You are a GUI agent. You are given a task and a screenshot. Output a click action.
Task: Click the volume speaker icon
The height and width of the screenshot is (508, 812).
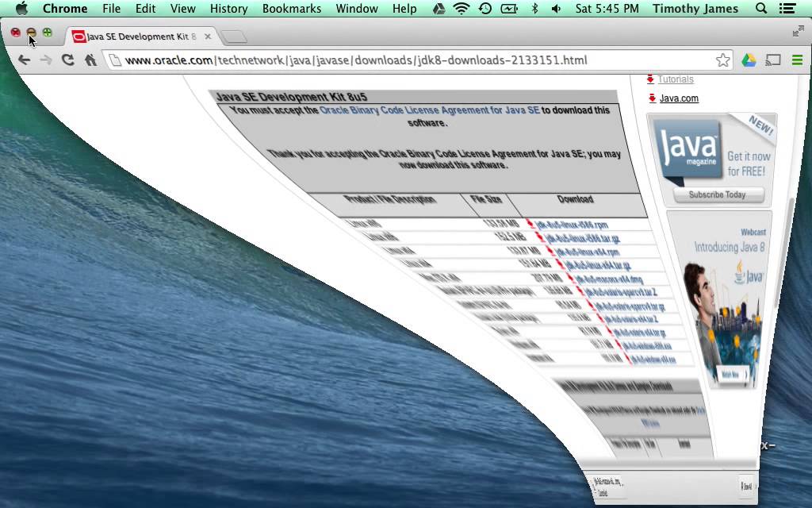pyautogui.click(x=556, y=8)
